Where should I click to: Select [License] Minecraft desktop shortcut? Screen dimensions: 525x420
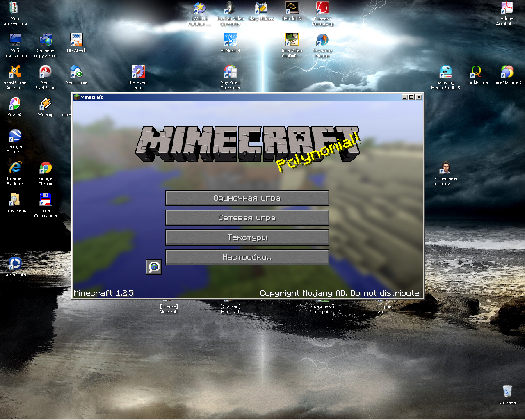(x=169, y=306)
